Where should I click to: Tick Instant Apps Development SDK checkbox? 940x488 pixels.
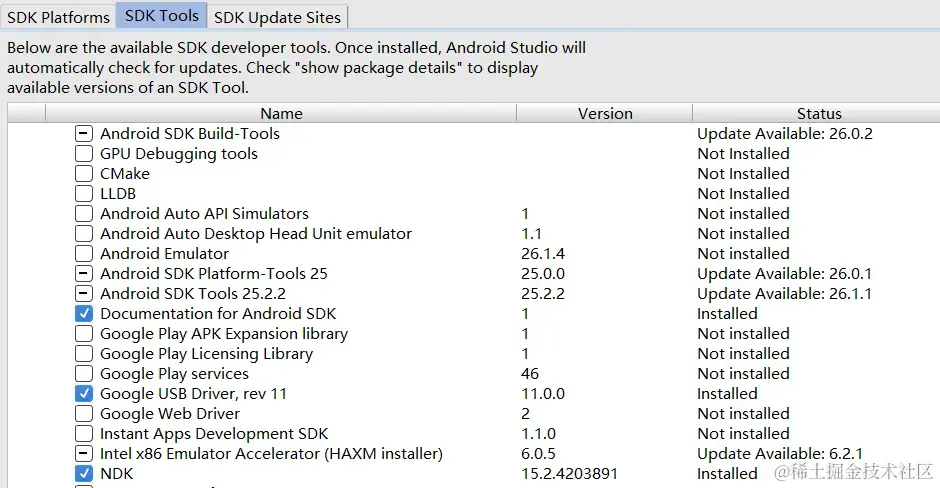click(84, 433)
